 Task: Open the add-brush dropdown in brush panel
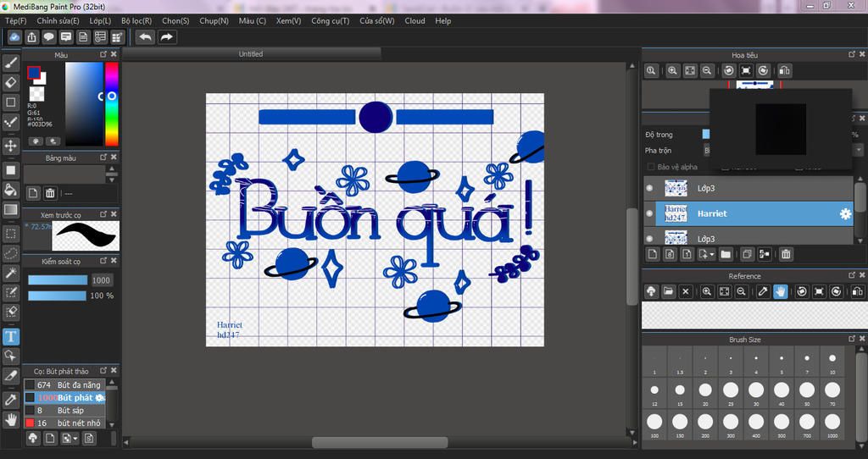click(x=75, y=439)
